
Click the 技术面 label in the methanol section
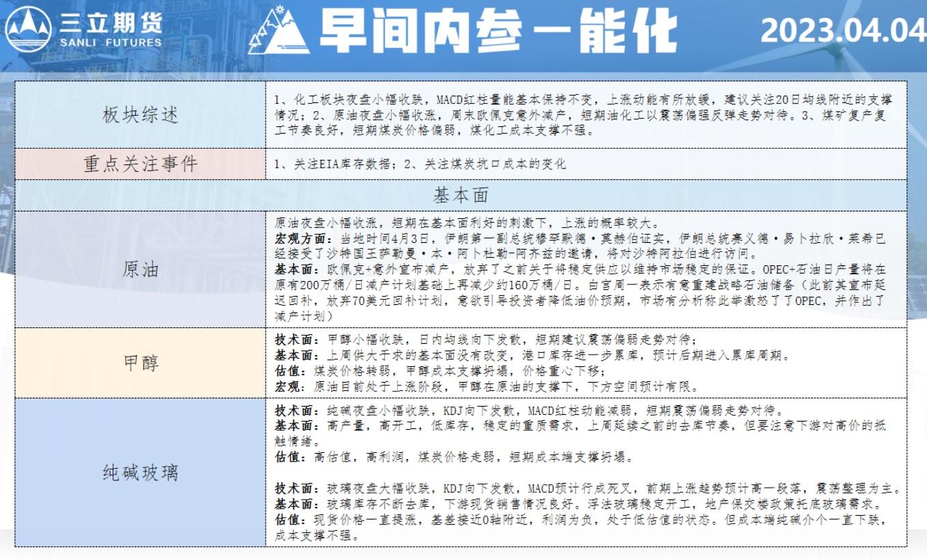[x=294, y=339]
